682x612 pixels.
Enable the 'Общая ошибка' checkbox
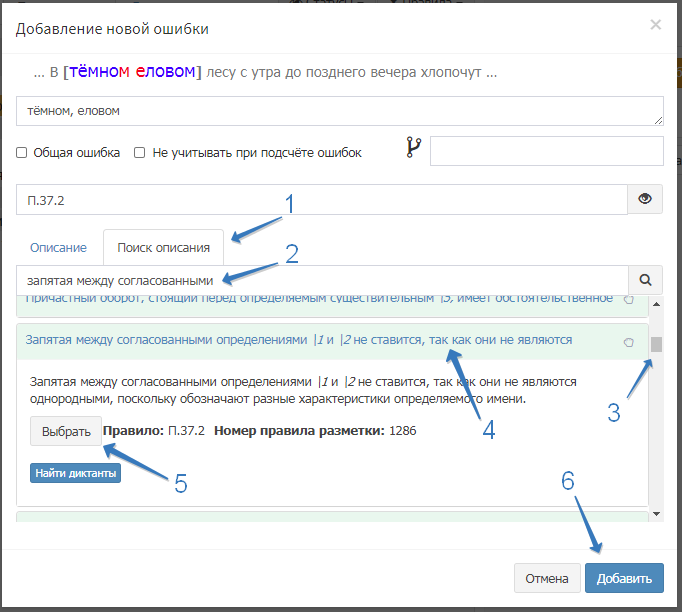[22, 153]
